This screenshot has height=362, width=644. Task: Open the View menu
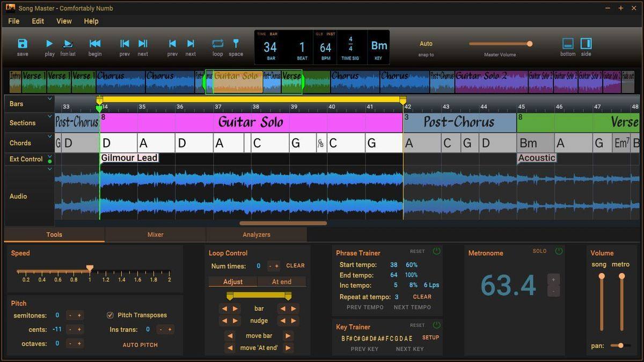click(63, 21)
